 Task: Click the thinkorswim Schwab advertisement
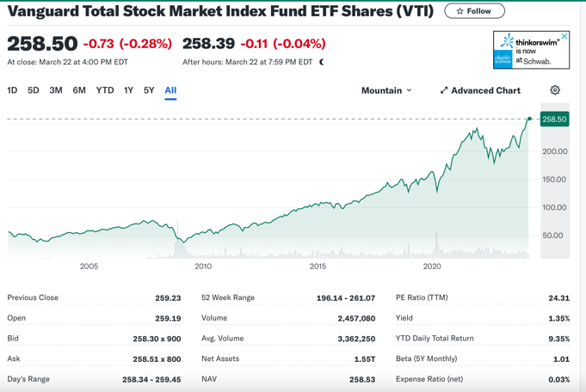(531, 50)
